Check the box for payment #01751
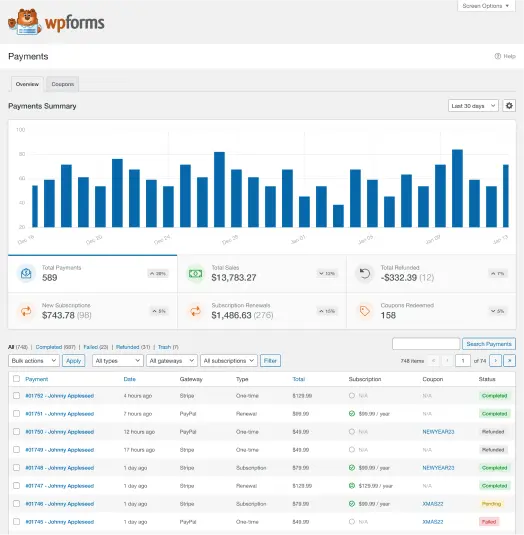Screen dimensions: 524x535 coord(16,414)
